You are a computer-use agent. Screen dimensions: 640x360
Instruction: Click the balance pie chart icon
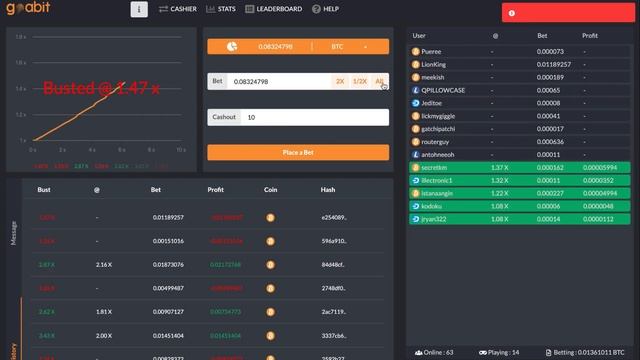click(232, 47)
